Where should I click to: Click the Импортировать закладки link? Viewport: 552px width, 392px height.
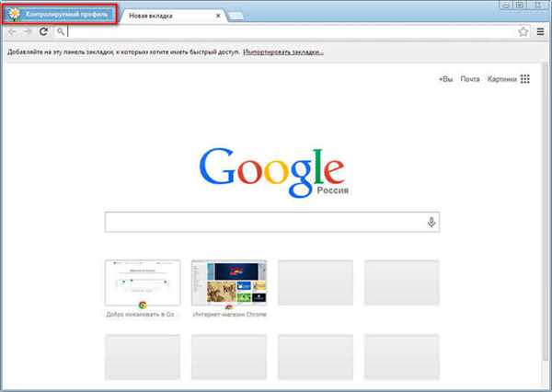pos(283,52)
